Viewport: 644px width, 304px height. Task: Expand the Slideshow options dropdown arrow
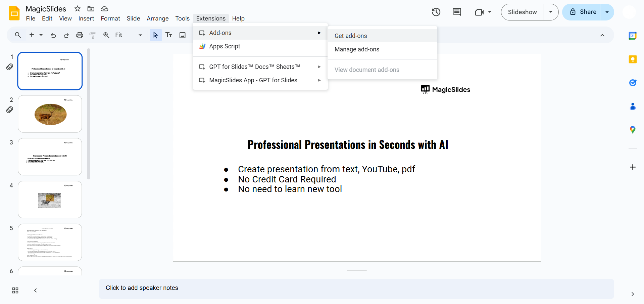point(551,12)
